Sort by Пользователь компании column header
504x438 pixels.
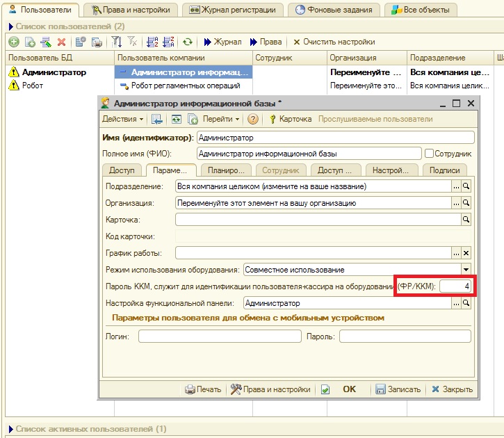[x=184, y=58]
